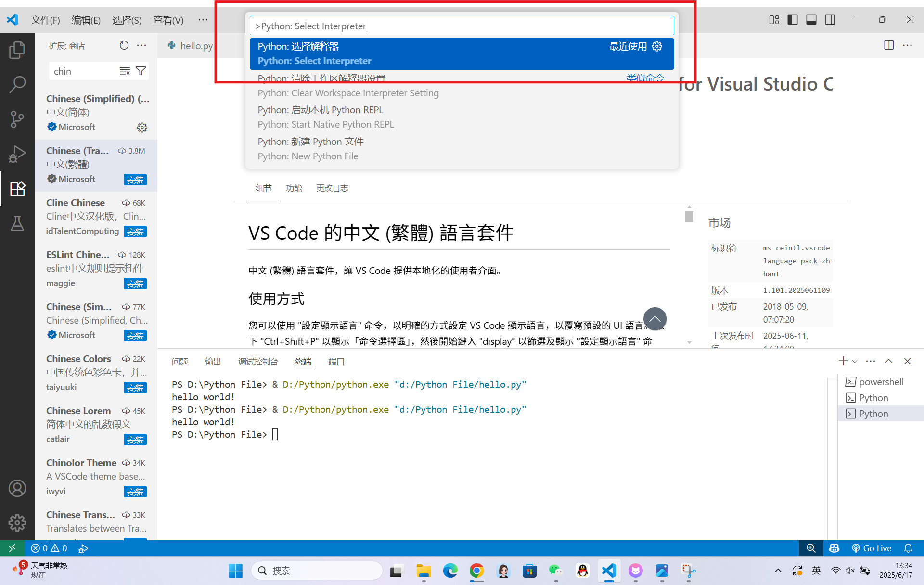Filter extensions with funnel icon
This screenshot has height=585, width=924.
(141, 71)
